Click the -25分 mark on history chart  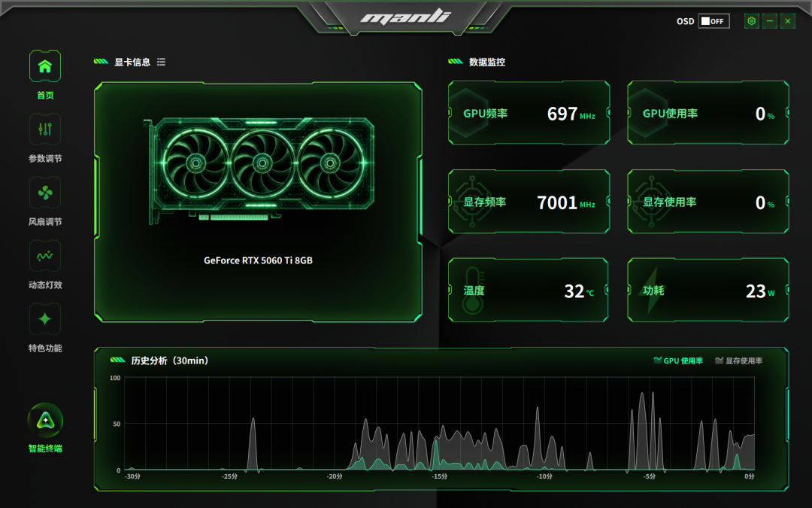229,476
